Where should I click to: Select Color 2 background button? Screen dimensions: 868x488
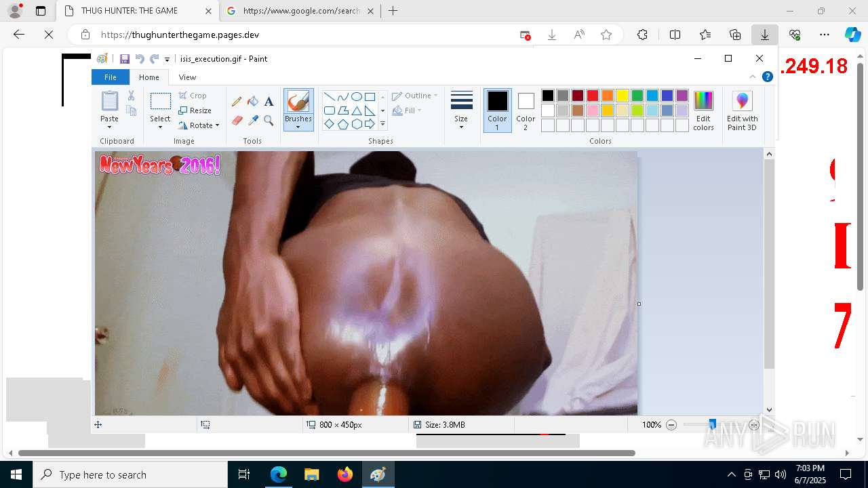[526, 110]
